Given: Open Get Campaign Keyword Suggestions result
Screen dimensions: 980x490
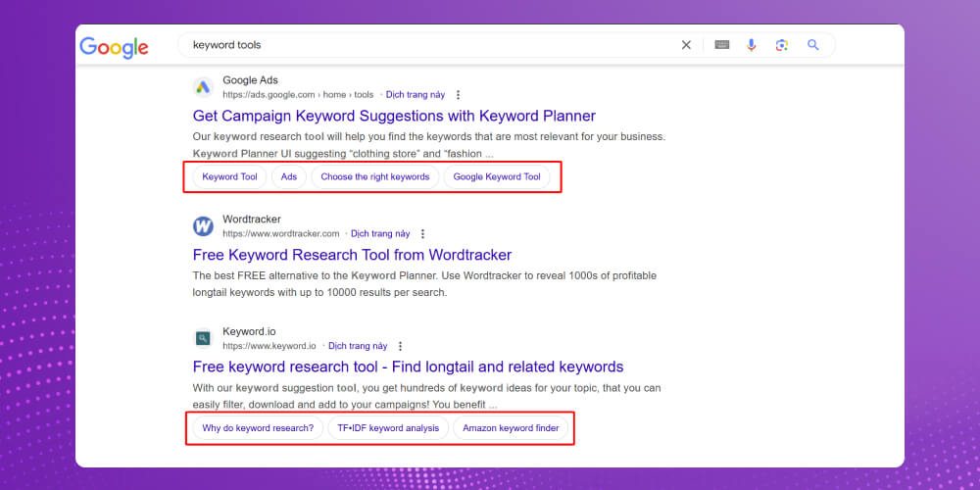Looking at the screenshot, I should [x=394, y=117].
